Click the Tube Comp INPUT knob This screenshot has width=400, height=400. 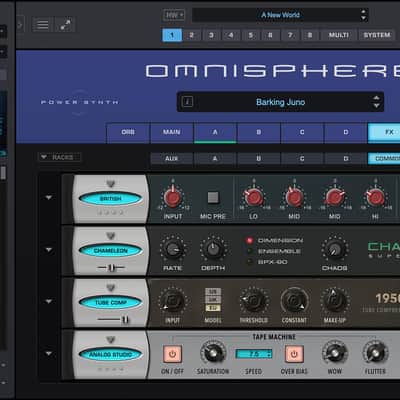[x=173, y=301]
